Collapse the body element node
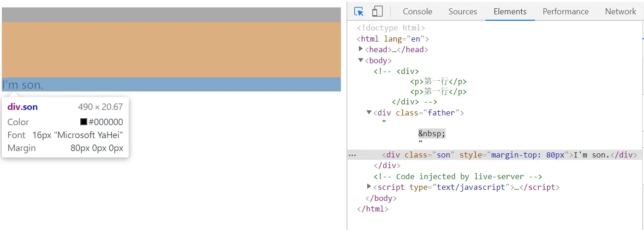The image size is (644, 230). [x=361, y=60]
